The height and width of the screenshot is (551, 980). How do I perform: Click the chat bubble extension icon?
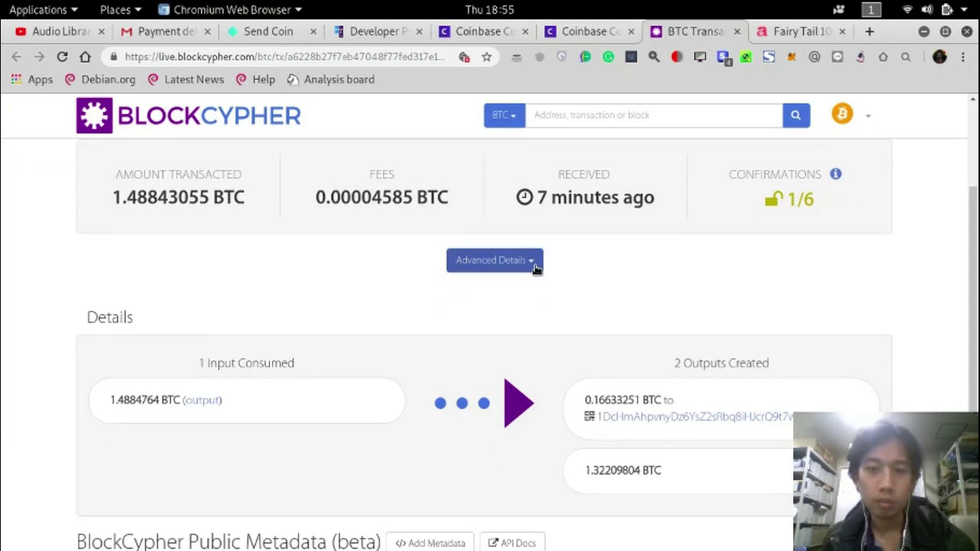pos(838,57)
